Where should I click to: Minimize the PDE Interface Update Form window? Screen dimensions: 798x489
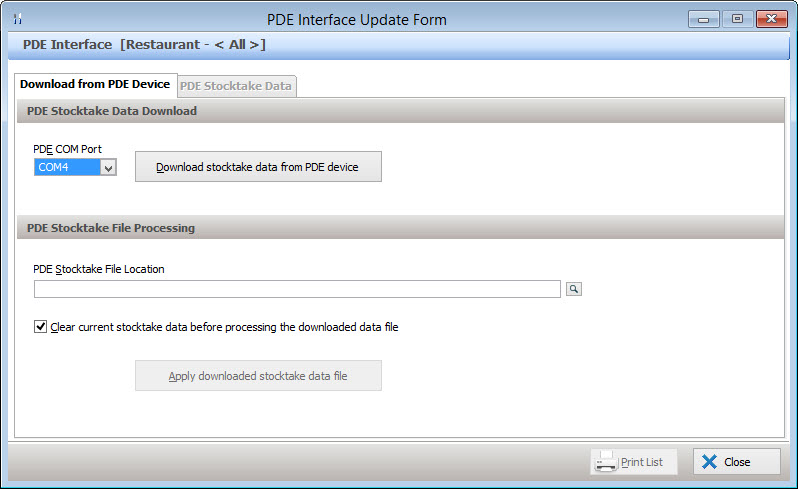[x=704, y=18]
